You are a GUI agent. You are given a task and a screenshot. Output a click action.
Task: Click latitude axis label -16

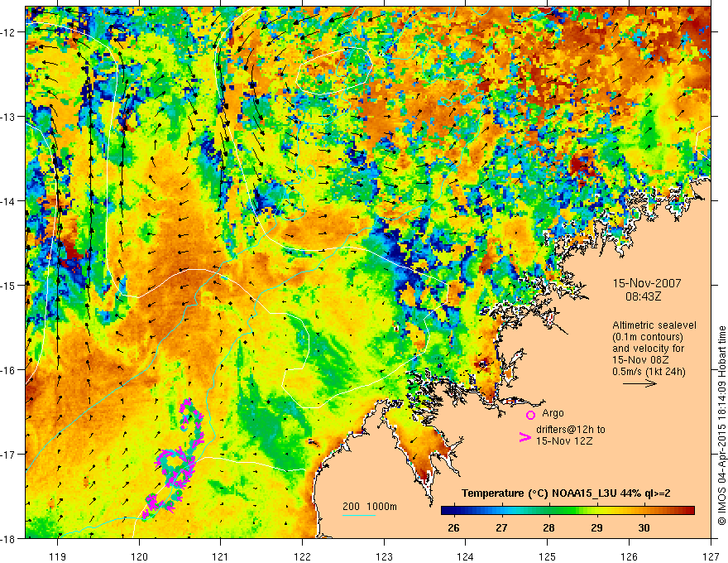pyautogui.click(x=8, y=370)
